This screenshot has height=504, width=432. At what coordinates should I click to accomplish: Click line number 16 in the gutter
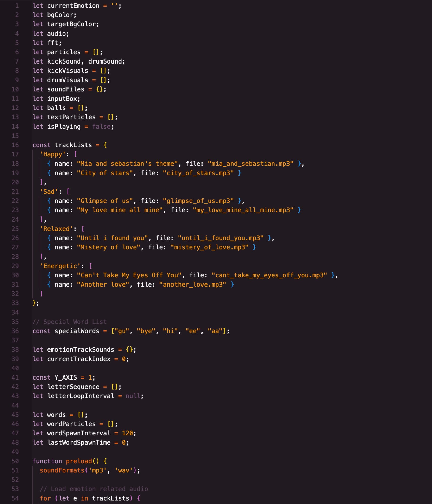[15, 145]
